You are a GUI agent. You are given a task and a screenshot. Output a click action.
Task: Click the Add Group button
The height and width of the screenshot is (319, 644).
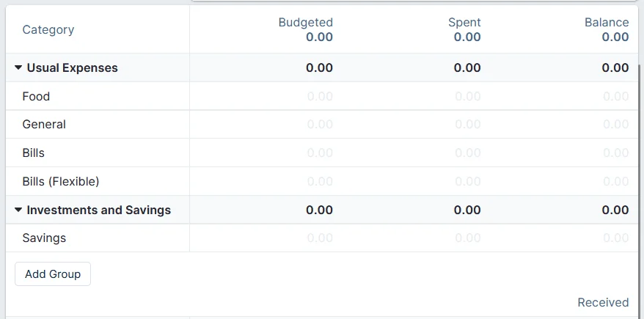click(53, 274)
